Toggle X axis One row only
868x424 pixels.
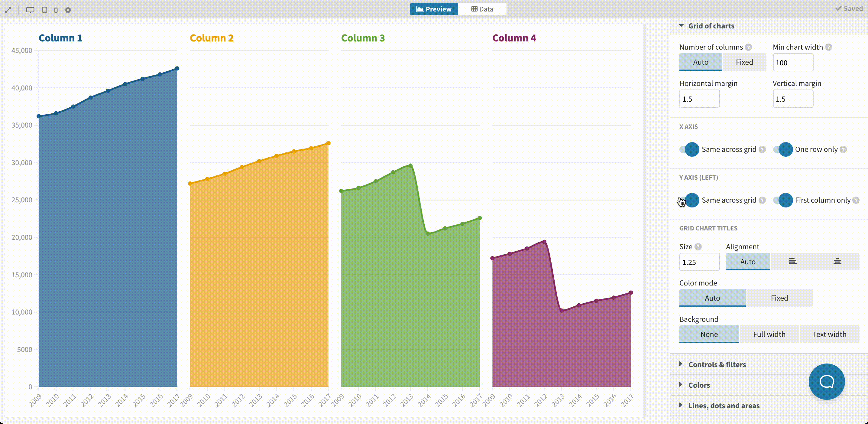coord(782,149)
